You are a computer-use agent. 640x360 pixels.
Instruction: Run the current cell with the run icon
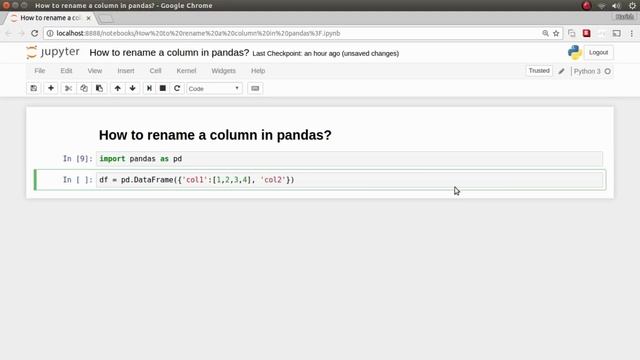pyautogui.click(x=149, y=88)
